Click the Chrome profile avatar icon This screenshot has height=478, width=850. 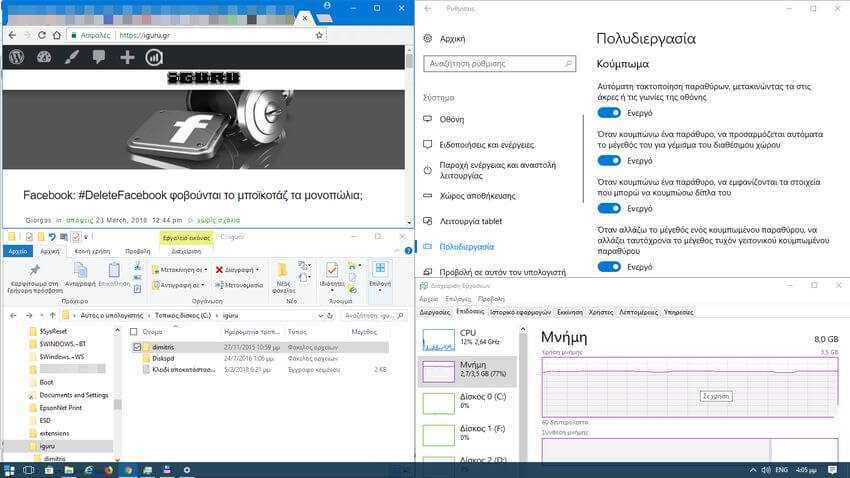tap(327, 5)
